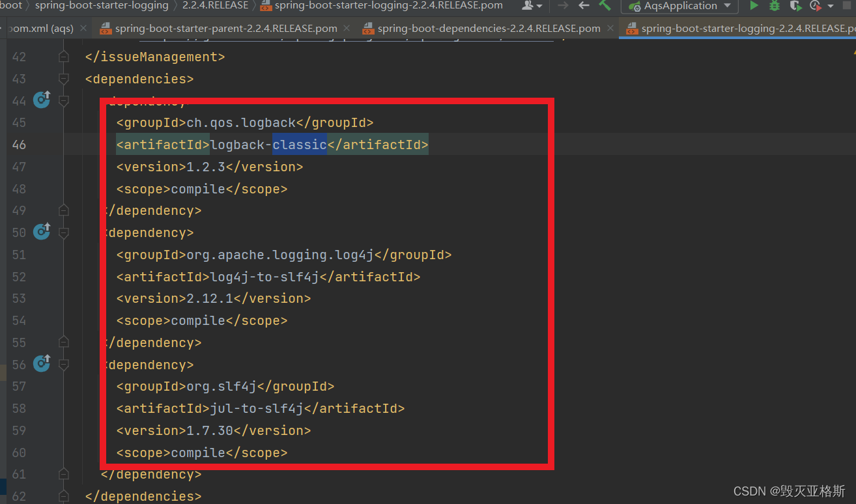
Task: Click gutter override icon on line 56
Action: point(42,363)
